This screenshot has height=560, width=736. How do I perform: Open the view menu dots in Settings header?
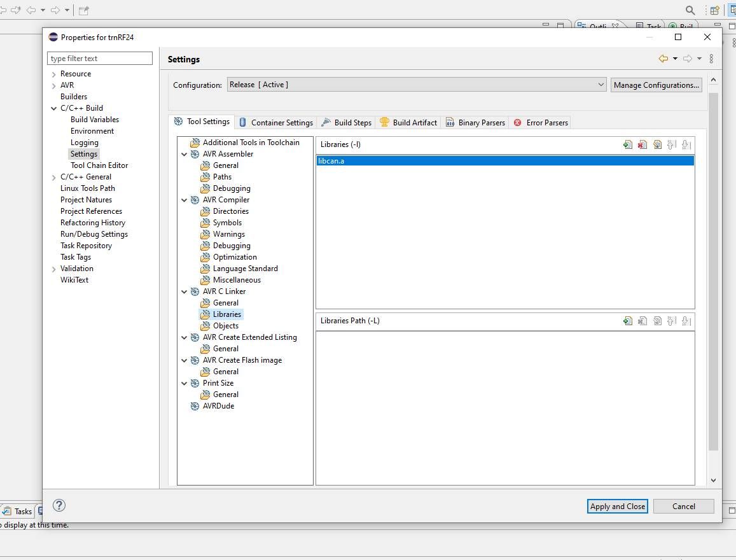point(712,59)
